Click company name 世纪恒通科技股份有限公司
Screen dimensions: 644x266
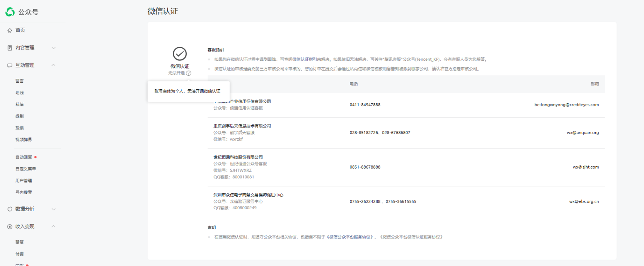(x=238, y=157)
